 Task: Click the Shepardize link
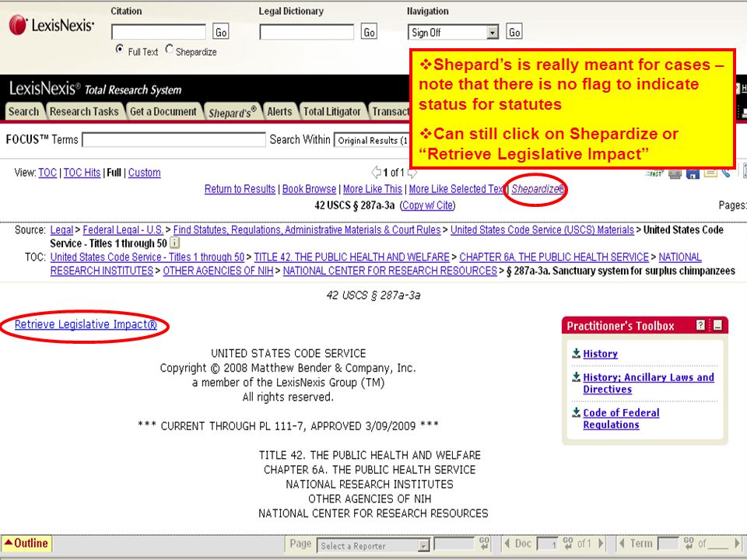538,189
